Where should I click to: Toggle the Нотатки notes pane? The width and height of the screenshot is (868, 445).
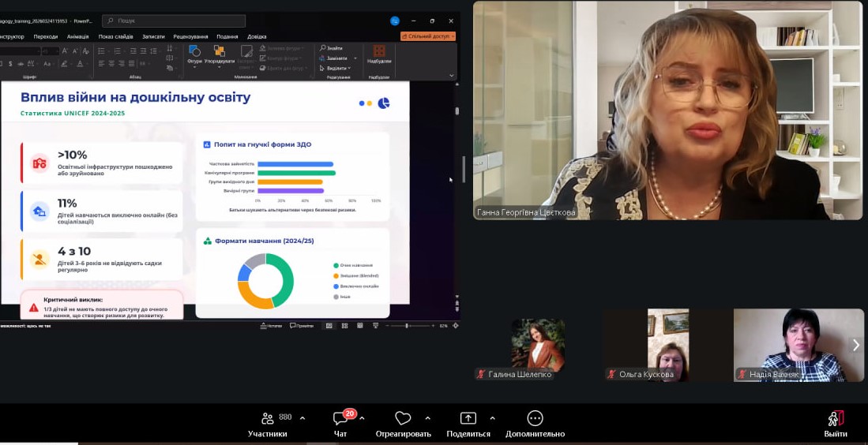[x=270, y=325]
